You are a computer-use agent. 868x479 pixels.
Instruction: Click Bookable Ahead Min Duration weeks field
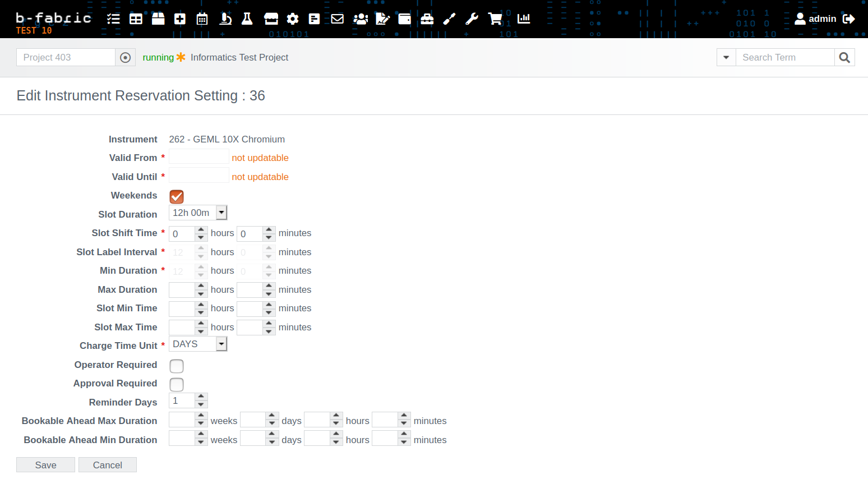pos(188,438)
